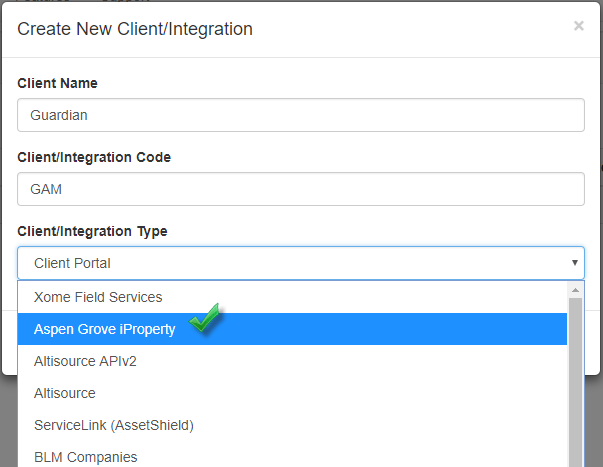Pick the Altisource option
The image size is (603, 467).
tap(292, 393)
